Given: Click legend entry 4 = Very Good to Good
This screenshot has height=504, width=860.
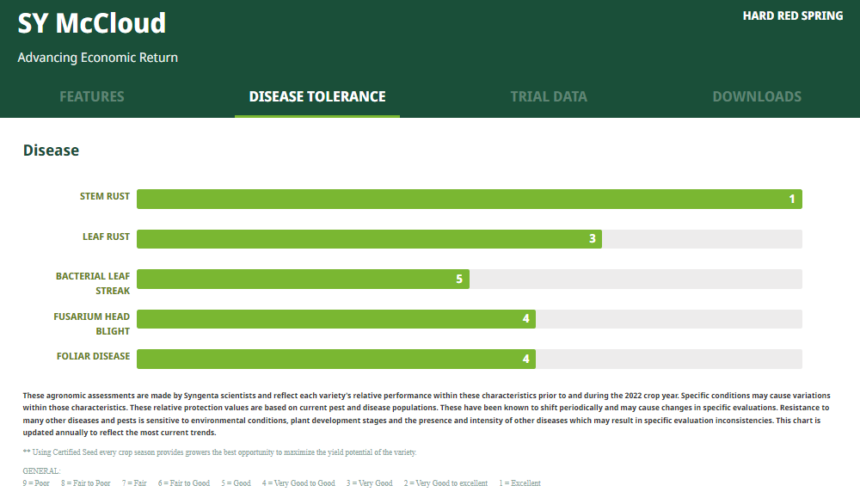Looking at the screenshot, I should 298,483.
